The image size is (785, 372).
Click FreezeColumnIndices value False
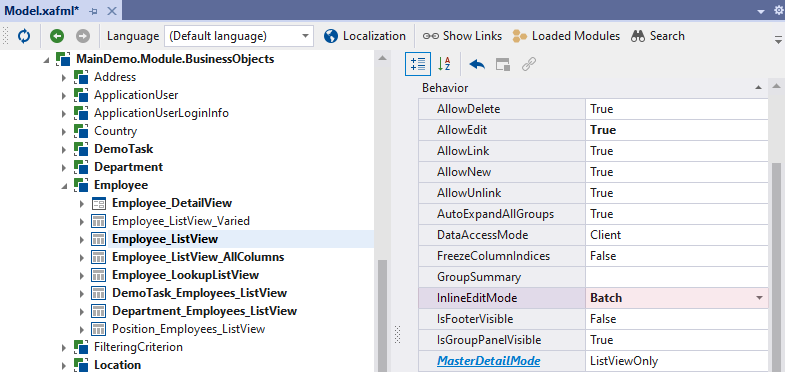point(603,256)
